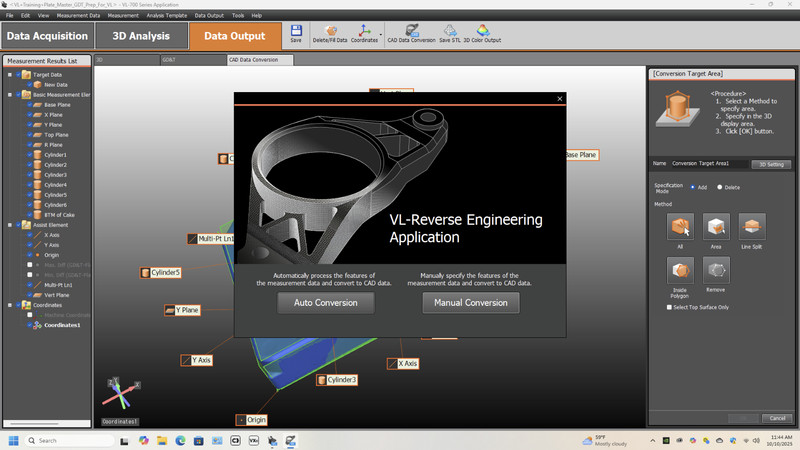The width and height of the screenshot is (800, 450).
Task: Close the VL-Reverse Engineering dialog
Action: coord(560,99)
